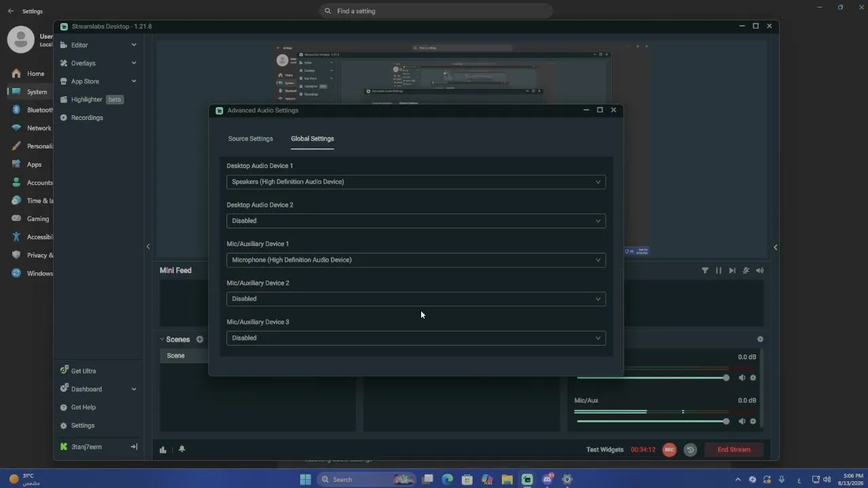Open File Explorer from the taskbar

(507, 479)
